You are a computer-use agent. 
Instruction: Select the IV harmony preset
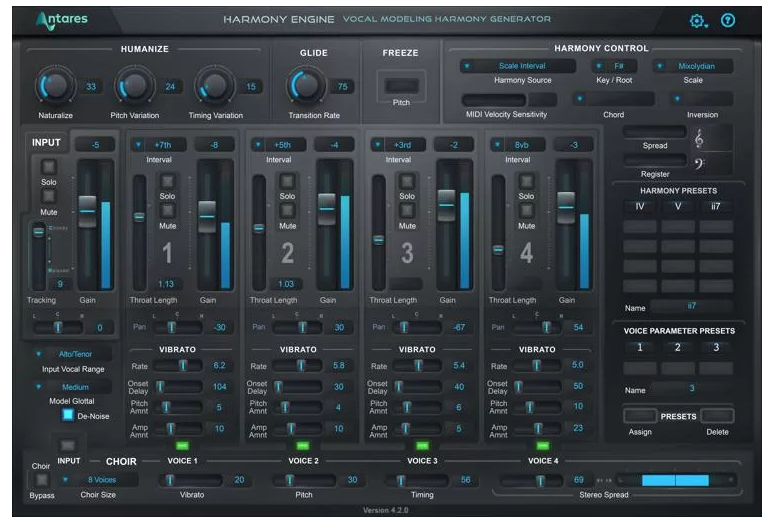tap(638, 207)
